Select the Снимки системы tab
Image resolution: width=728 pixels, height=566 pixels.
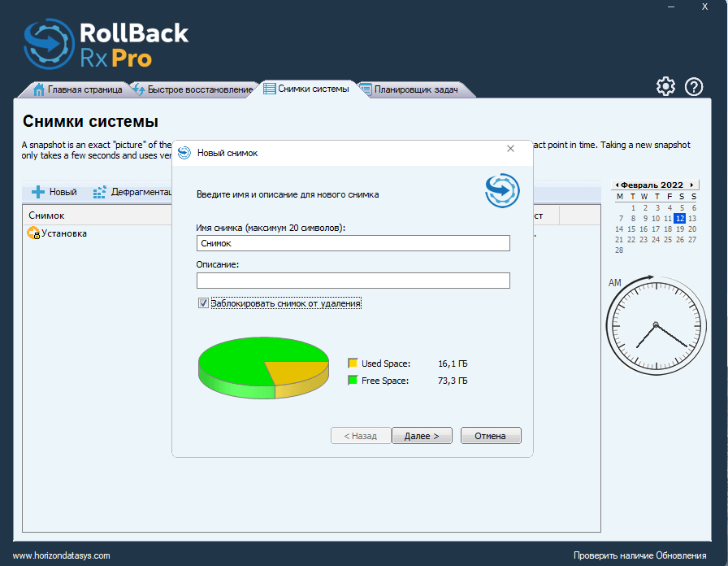tap(306, 89)
